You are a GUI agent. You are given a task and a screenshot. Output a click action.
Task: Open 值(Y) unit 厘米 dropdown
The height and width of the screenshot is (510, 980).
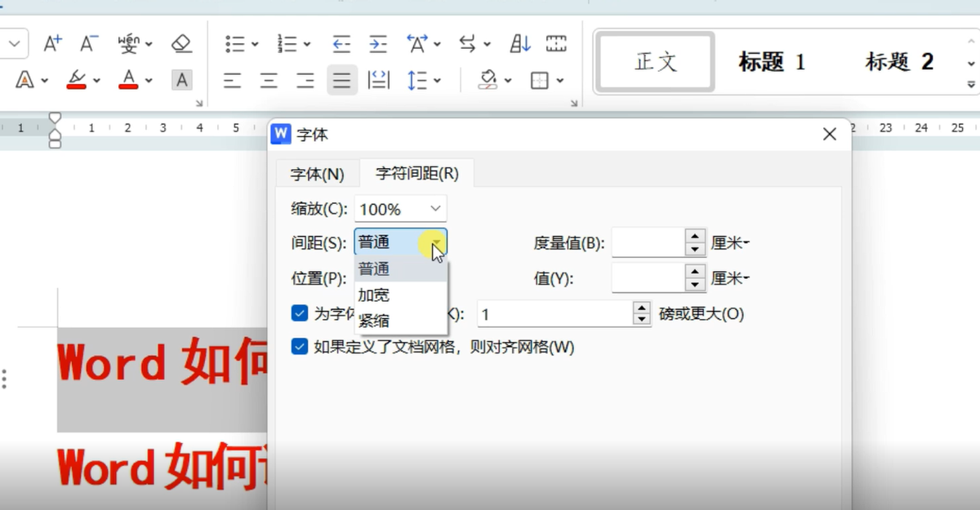pyautogui.click(x=731, y=278)
